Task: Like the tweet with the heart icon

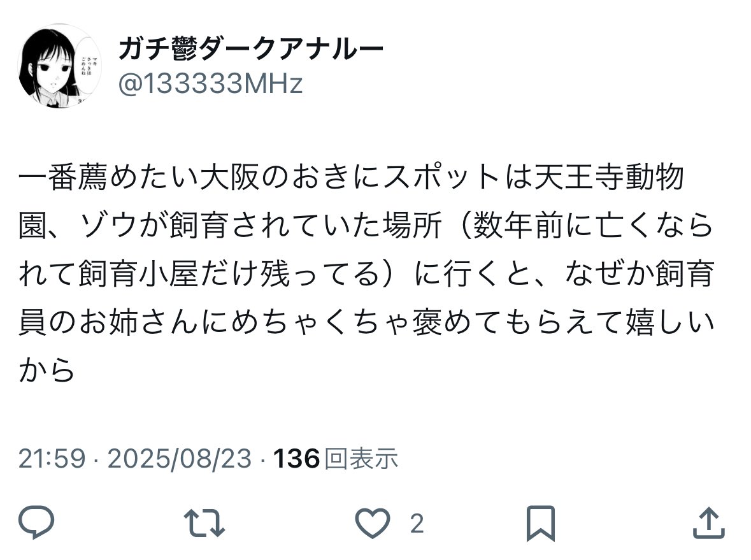Action: click(x=372, y=522)
